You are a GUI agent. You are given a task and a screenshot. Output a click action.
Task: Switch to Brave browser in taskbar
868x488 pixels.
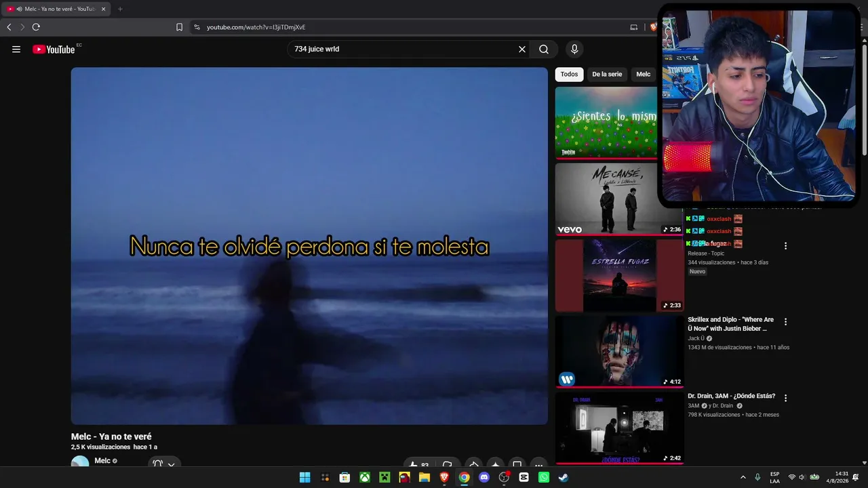(444, 477)
